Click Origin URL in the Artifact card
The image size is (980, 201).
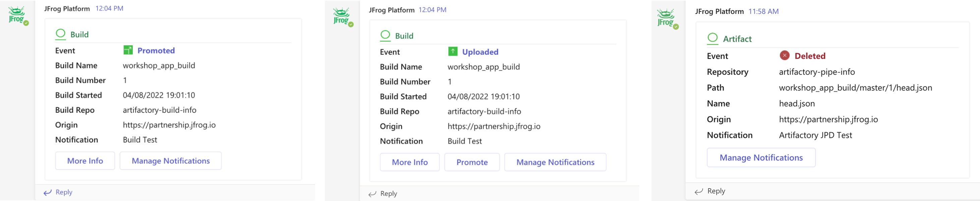(828, 119)
